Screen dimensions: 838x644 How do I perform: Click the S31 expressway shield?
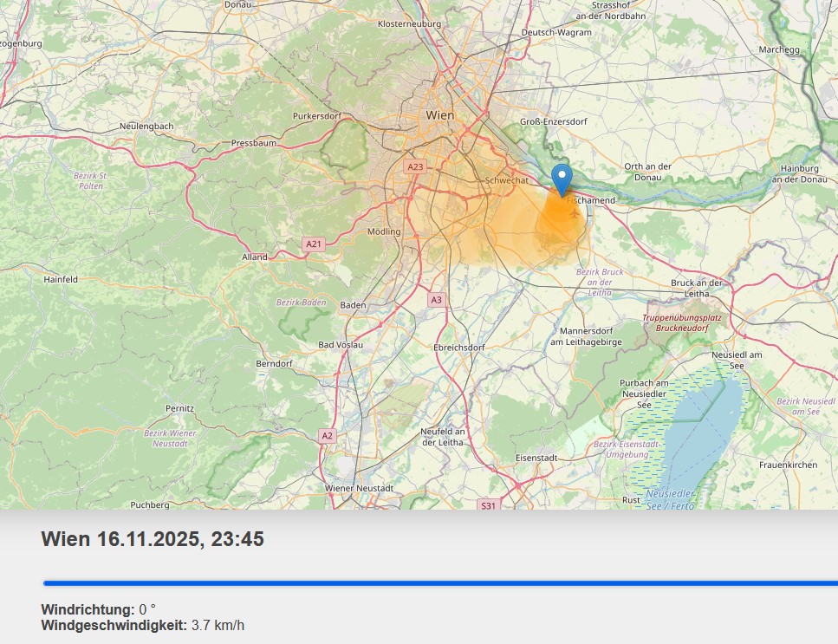click(x=489, y=504)
